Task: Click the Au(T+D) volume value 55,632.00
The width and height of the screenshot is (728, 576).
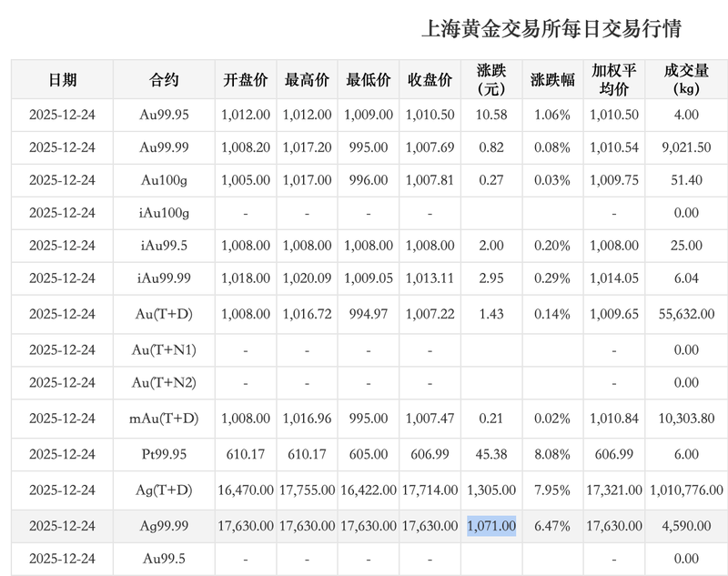Action: coord(687,312)
